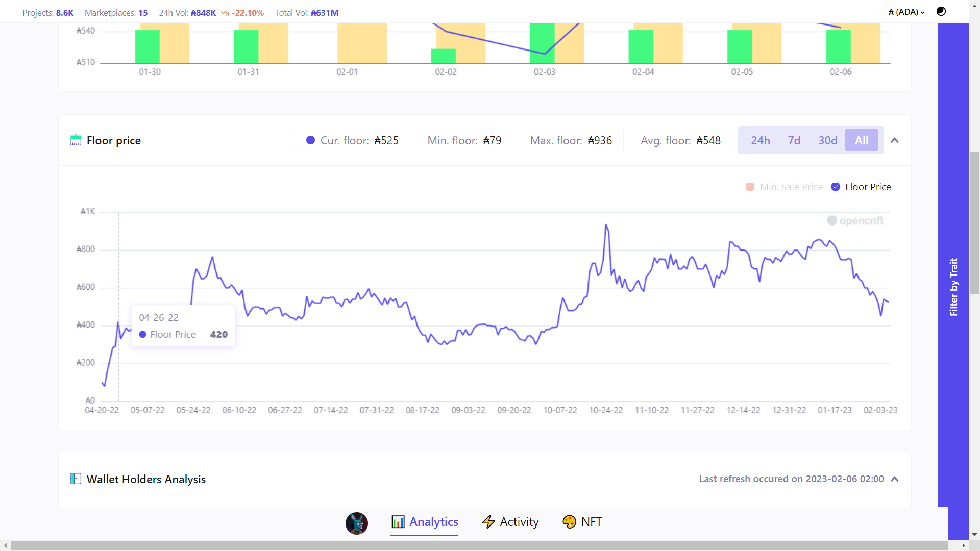
Task: Toggle the Cur. floor indicator dot
Action: pyautogui.click(x=310, y=140)
